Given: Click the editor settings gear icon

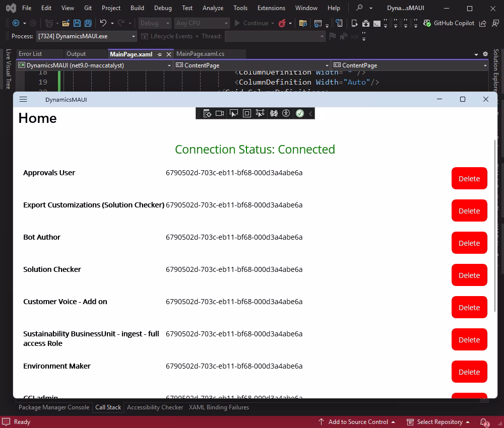Looking at the screenshot, I should (485, 54).
